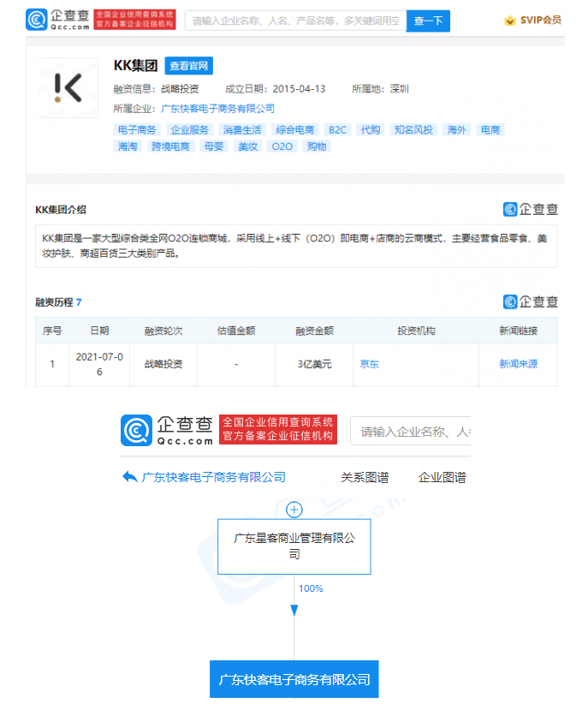Click the Qcc.com logo in top header
The width and height of the screenshot is (588, 704).
pyautogui.click(x=58, y=20)
